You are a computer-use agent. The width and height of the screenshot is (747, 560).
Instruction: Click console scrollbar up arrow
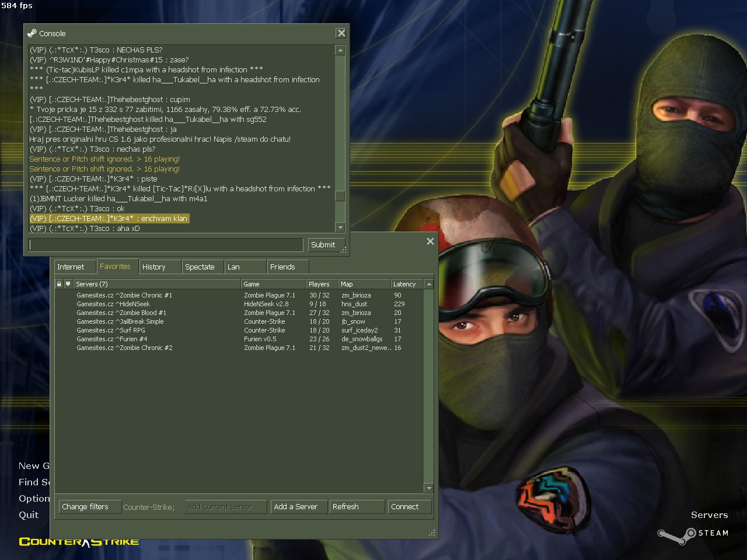click(340, 51)
